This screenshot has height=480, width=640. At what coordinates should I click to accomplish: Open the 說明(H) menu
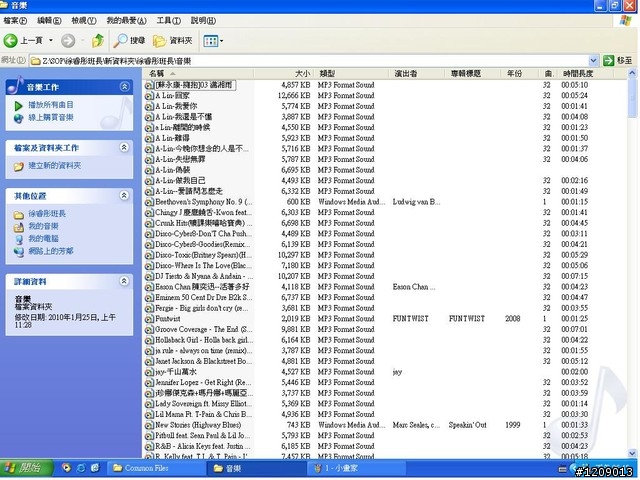tap(203, 20)
